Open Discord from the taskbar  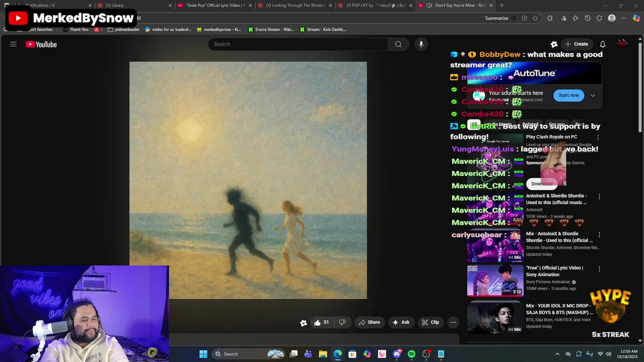[397, 354]
